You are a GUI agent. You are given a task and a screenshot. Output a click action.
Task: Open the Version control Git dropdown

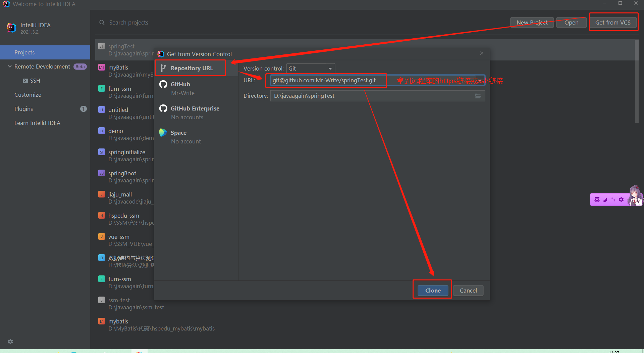311,69
